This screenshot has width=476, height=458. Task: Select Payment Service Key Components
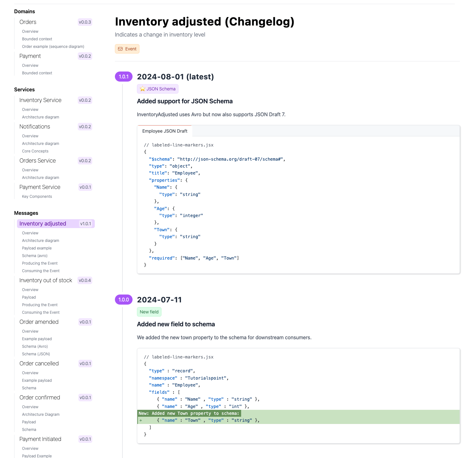coord(37,197)
